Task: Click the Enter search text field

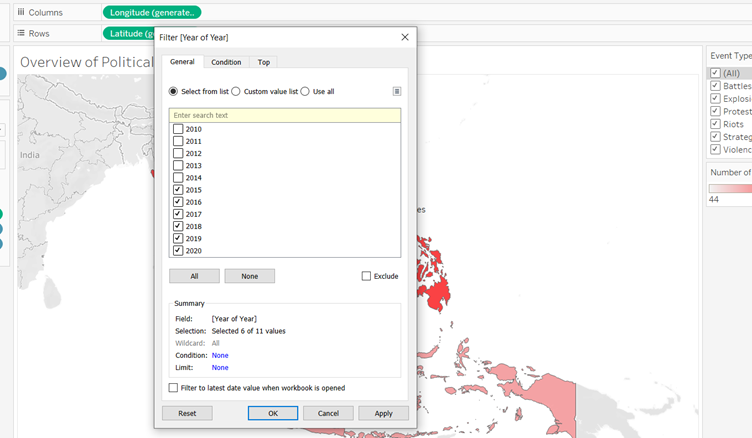Action: click(x=285, y=115)
